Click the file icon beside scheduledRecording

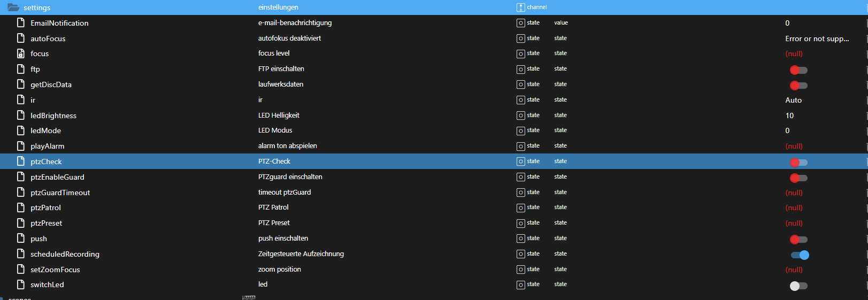click(21, 253)
